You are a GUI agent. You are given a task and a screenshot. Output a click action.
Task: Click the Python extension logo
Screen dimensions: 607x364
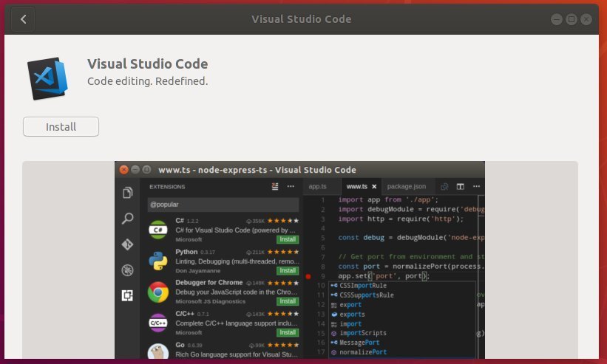158,261
